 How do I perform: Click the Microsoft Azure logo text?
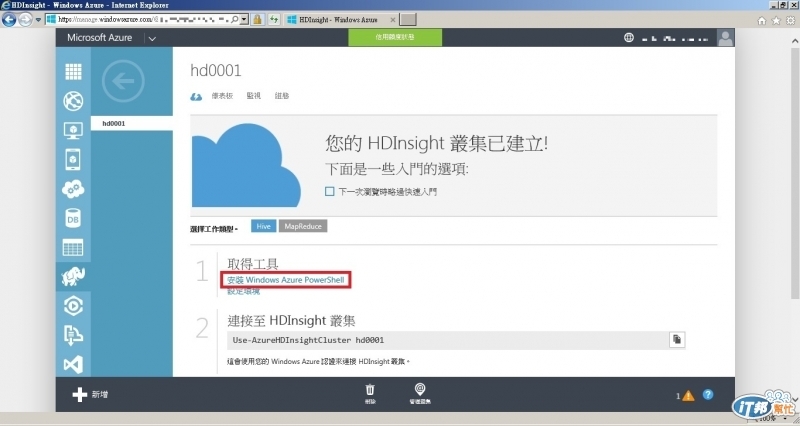(x=99, y=38)
